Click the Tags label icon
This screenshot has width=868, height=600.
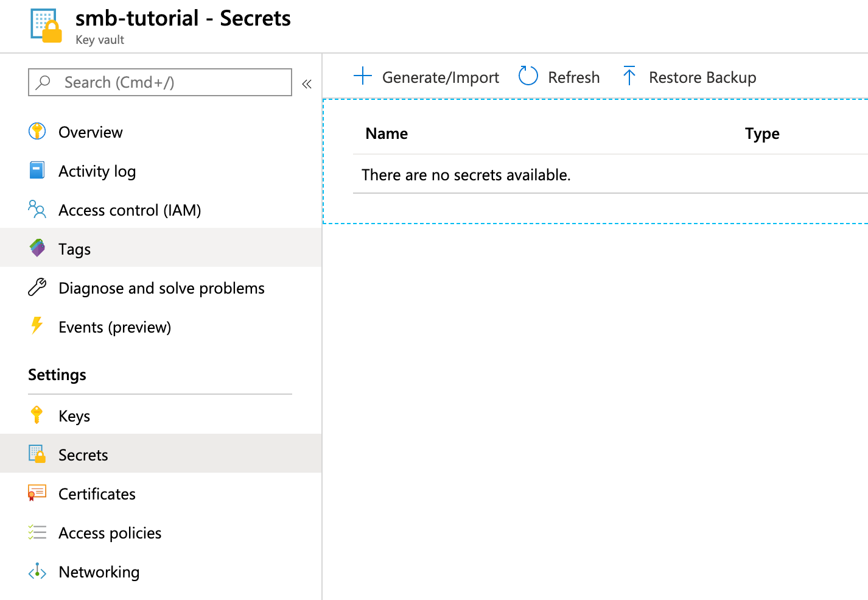coord(37,248)
